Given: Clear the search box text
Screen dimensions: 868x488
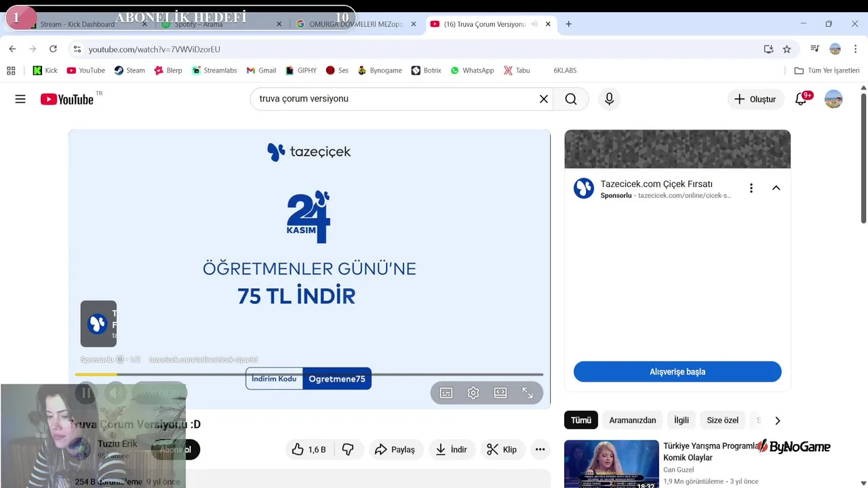Looking at the screenshot, I should (543, 99).
